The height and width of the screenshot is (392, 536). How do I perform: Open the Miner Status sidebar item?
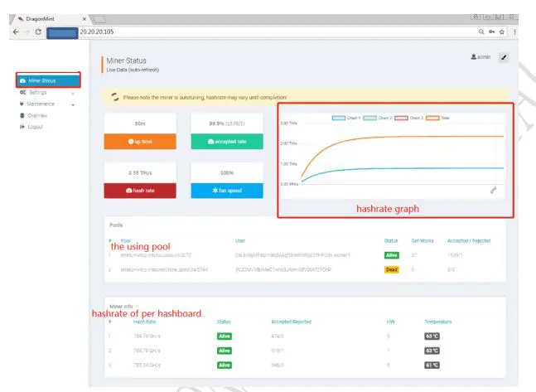click(48, 80)
